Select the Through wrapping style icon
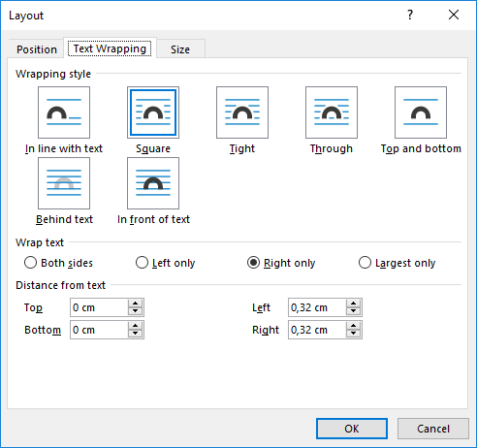This screenshot has width=477, height=448. click(x=332, y=112)
